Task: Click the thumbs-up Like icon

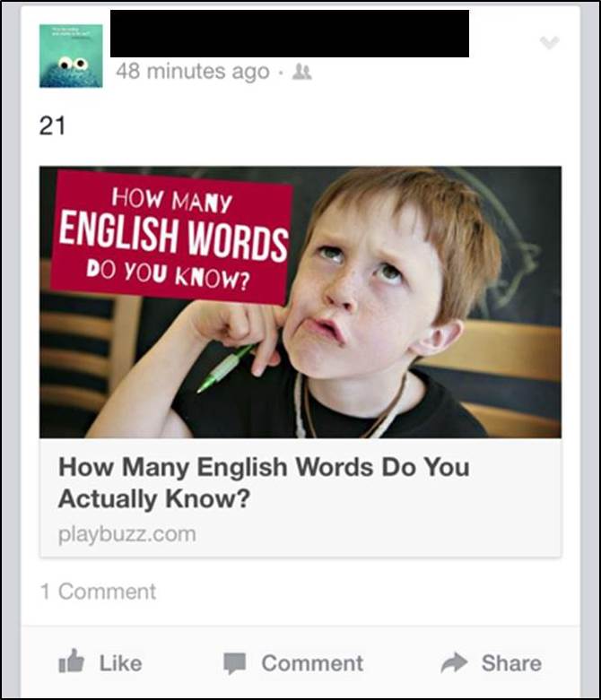Action: click(x=72, y=661)
